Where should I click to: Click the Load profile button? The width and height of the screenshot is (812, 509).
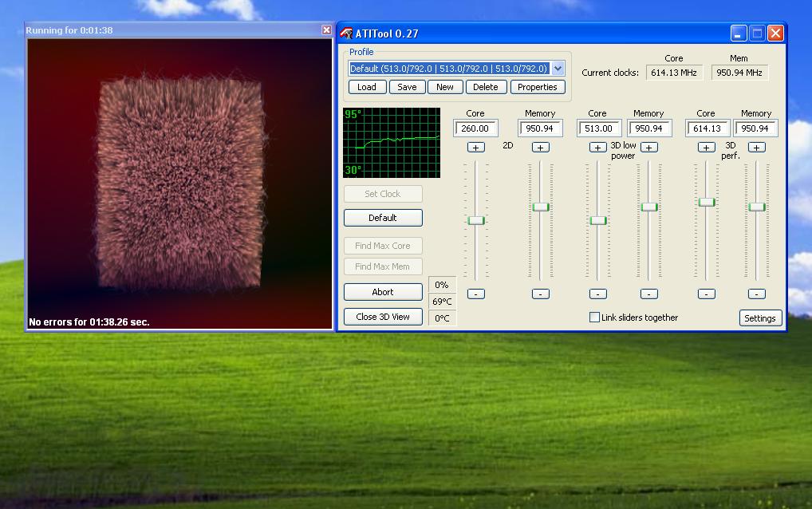[x=367, y=87]
